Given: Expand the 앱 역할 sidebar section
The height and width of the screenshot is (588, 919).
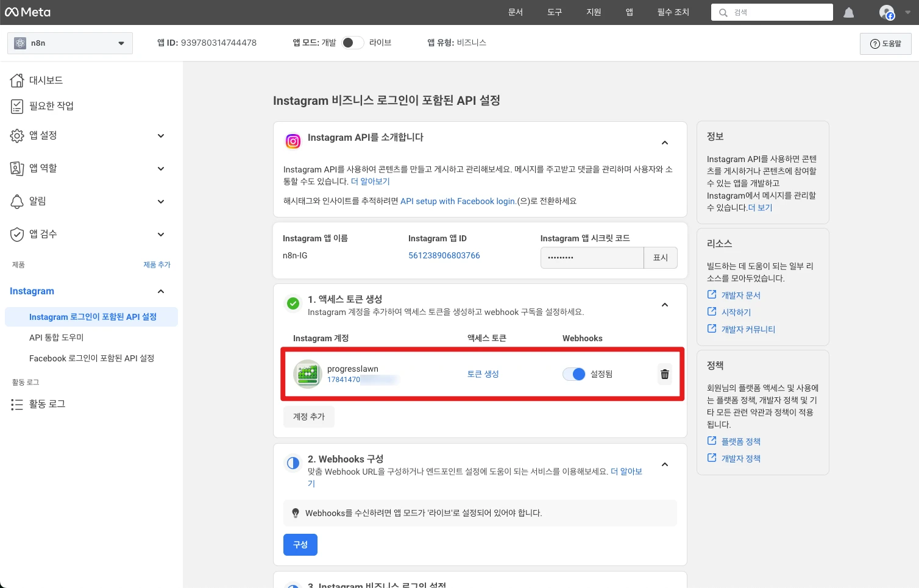Looking at the screenshot, I should pyautogui.click(x=161, y=169).
